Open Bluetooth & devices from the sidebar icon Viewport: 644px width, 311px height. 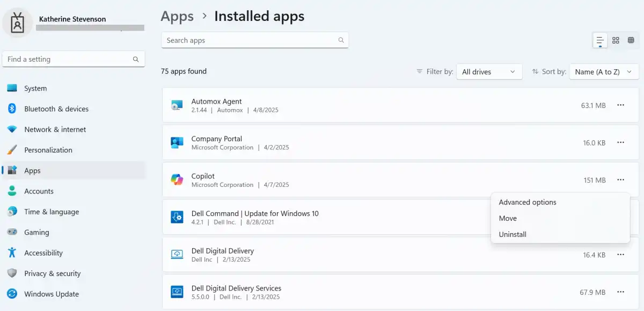pyautogui.click(x=13, y=109)
